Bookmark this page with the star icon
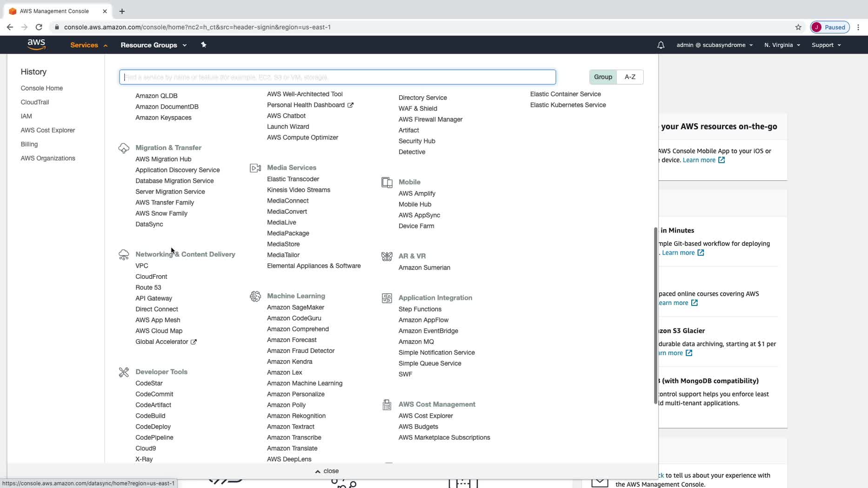 click(798, 27)
